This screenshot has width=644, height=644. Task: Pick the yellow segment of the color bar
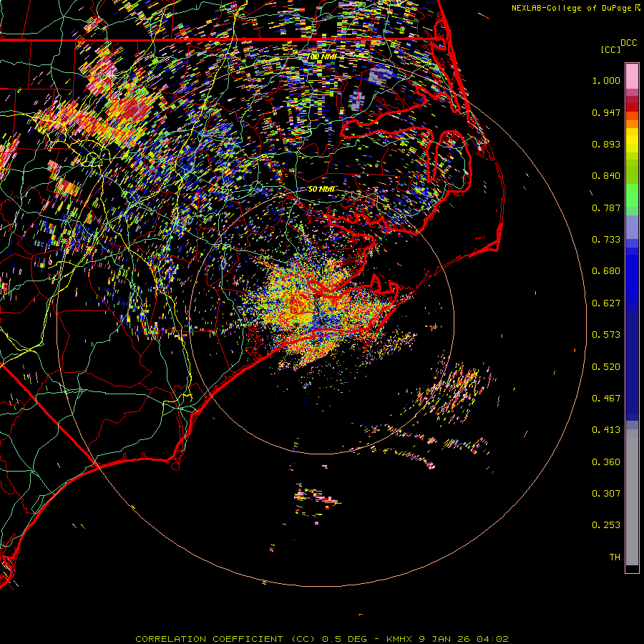click(632, 140)
